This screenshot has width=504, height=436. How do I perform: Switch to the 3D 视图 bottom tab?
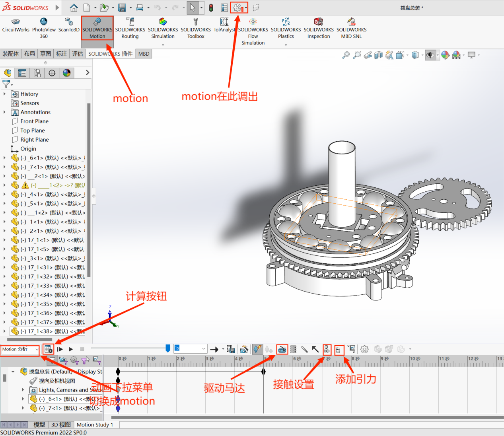[x=61, y=425]
